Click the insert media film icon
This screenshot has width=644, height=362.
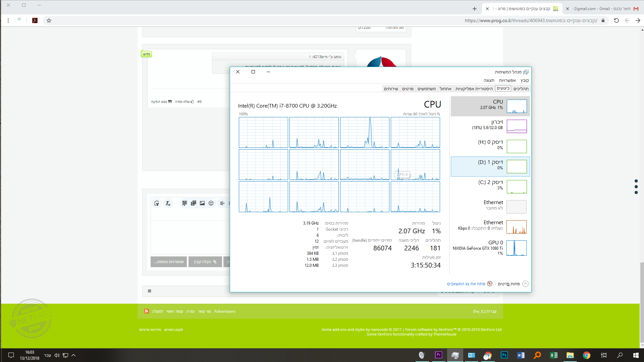pyautogui.click(x=194, y=203)
